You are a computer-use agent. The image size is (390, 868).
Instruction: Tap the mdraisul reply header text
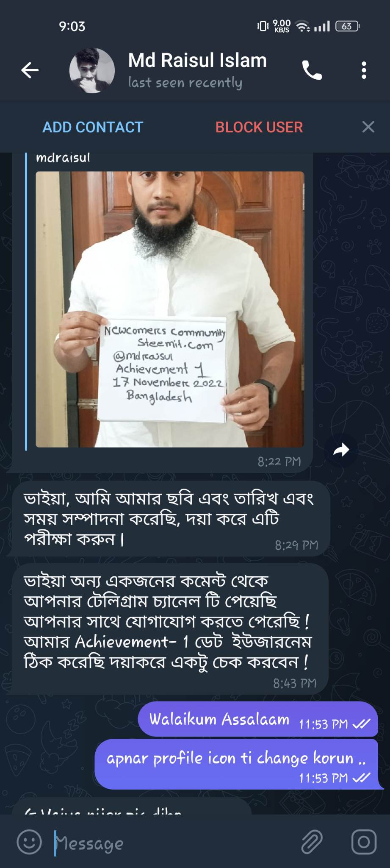(63, 158)
